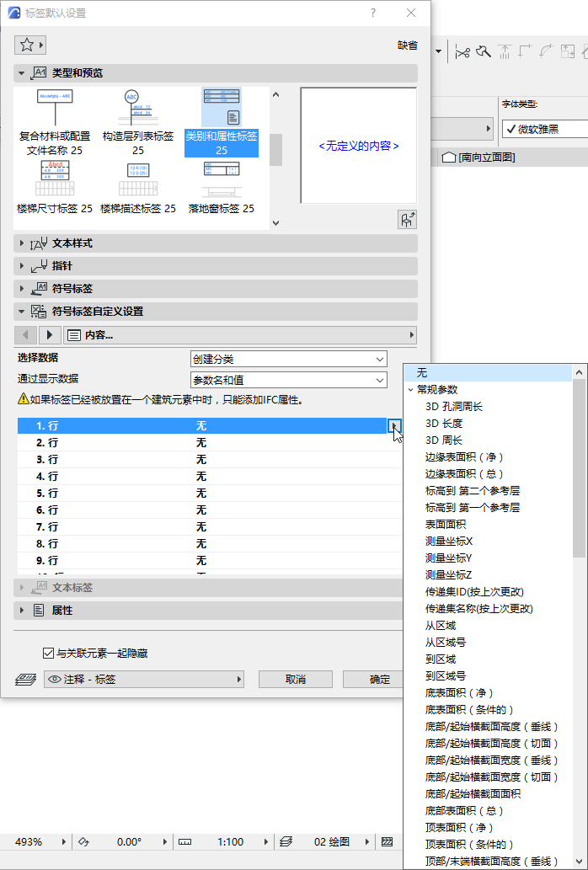Open the 通过显示数据 dropdown (参数名和值)
Screen dimensions: 588x870
click(x=288, y=380)
